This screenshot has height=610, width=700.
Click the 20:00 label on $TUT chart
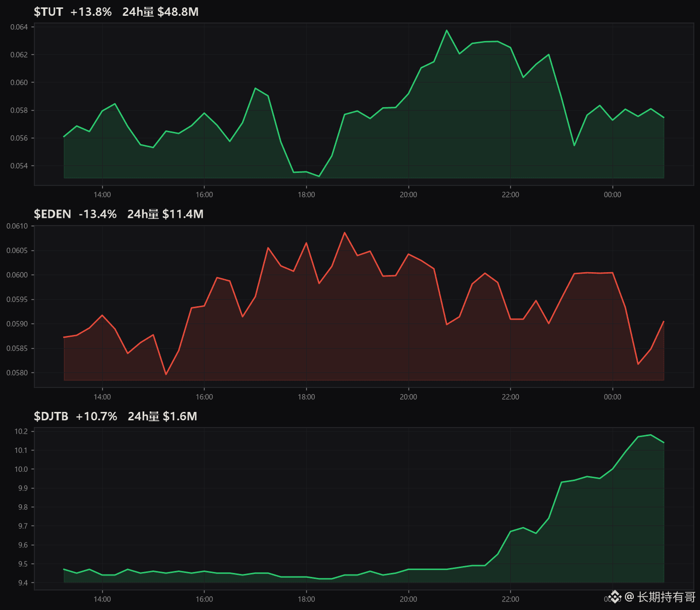coord(409,195)
